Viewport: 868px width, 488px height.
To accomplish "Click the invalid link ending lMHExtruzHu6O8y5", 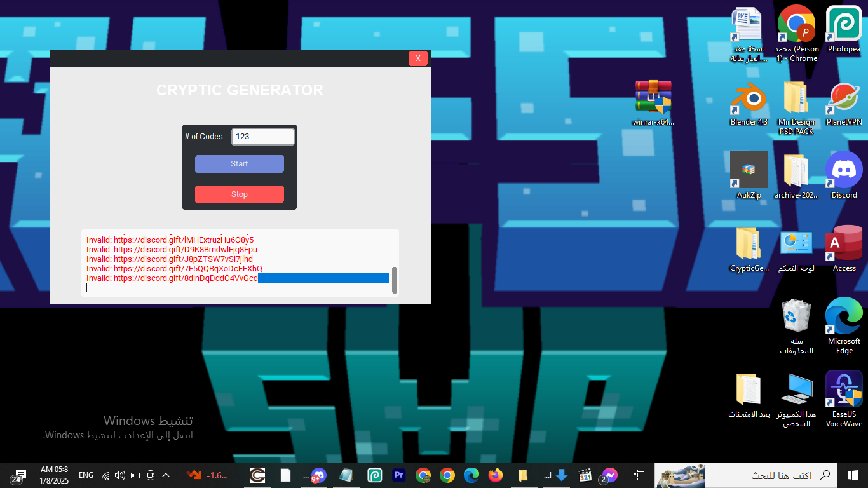I will point(170,240).
